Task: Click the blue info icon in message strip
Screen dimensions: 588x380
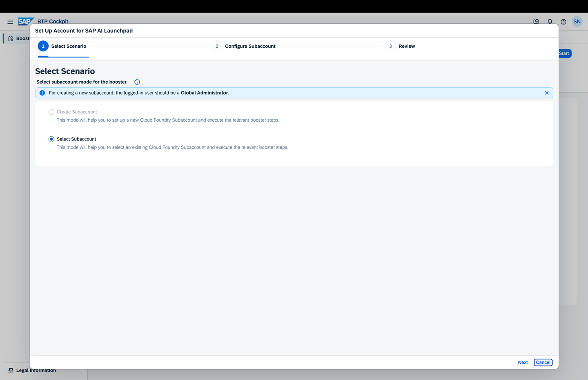Action: tap(42, 93)
